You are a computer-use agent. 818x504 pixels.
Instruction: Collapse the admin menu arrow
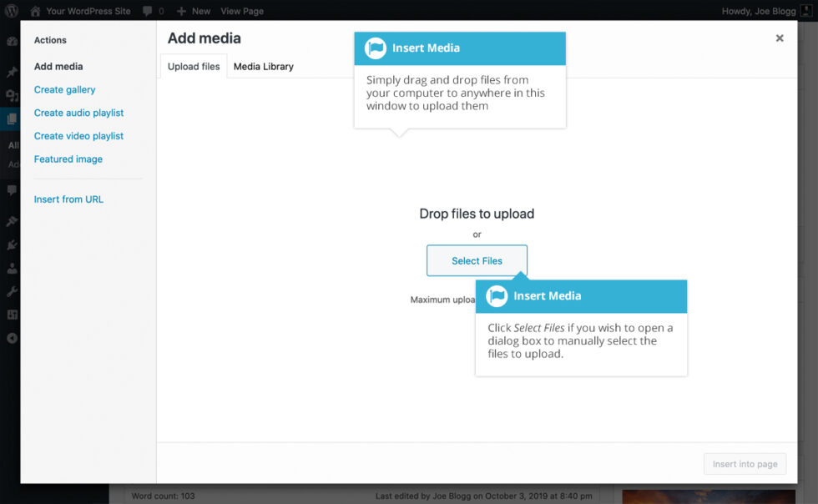tap(11, 338)
